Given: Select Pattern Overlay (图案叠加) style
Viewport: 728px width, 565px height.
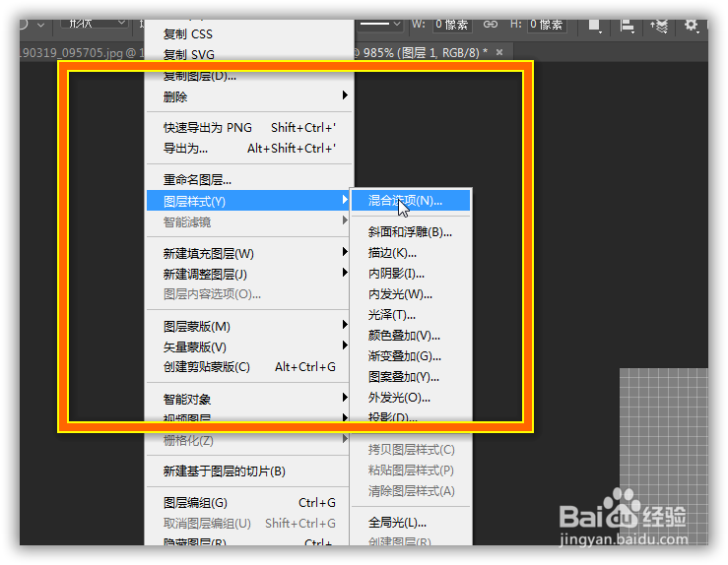Looking at the screenshot, I should [x=411, y=377].
